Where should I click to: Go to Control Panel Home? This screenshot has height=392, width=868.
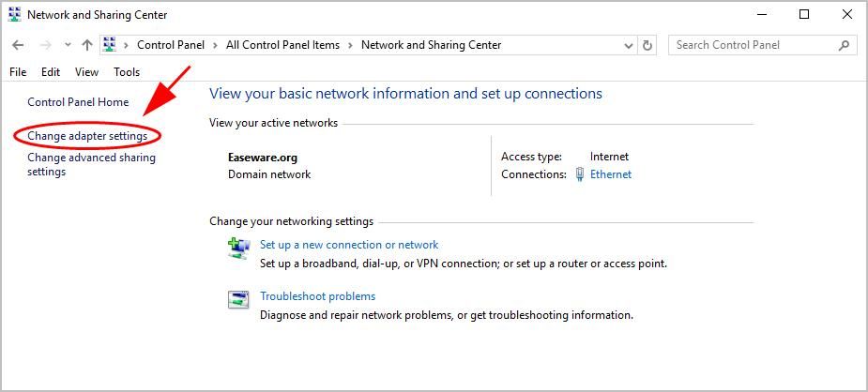78,102
